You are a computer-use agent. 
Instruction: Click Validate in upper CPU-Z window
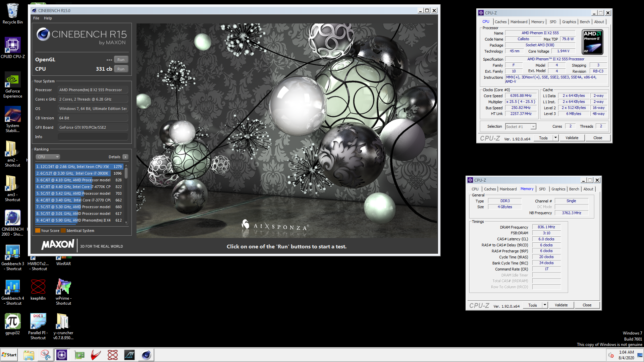pos(572,138)
